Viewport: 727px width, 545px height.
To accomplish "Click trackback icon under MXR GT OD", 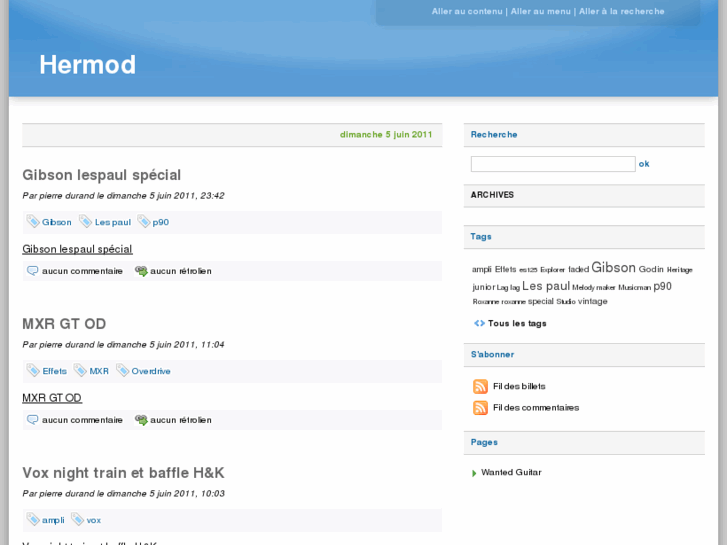I will tap(141, 420).
